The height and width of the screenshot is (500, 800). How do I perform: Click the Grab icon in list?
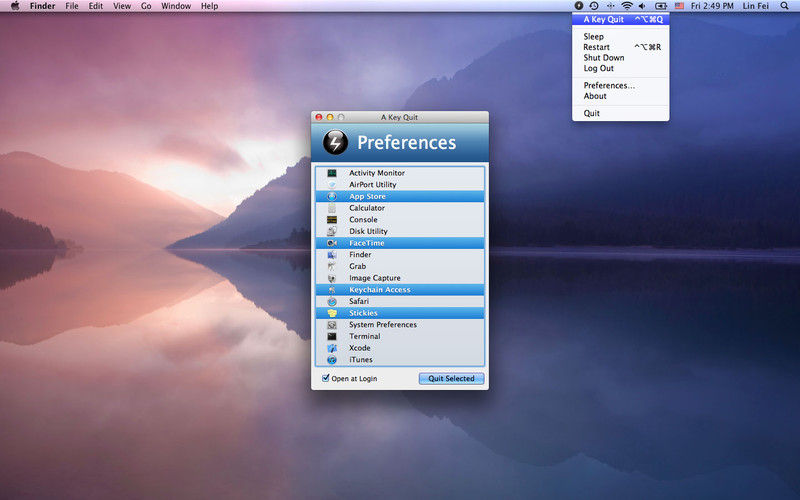(x=332, y=266)
